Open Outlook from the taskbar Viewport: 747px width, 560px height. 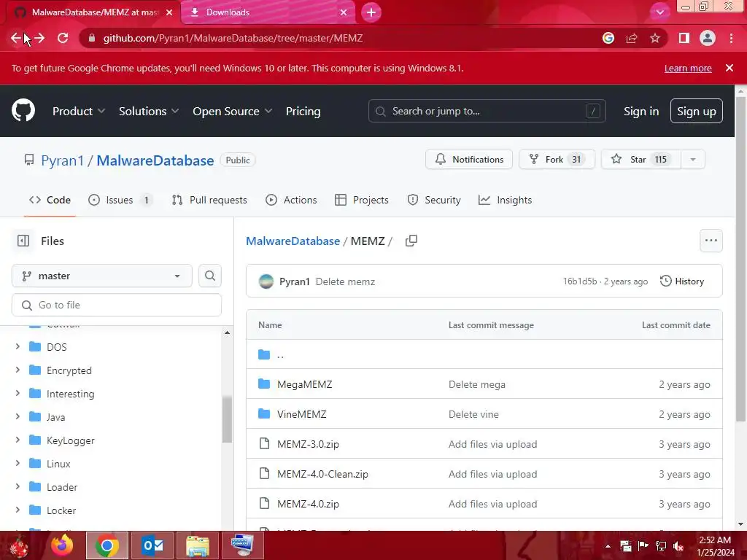(x=153, y=545)
